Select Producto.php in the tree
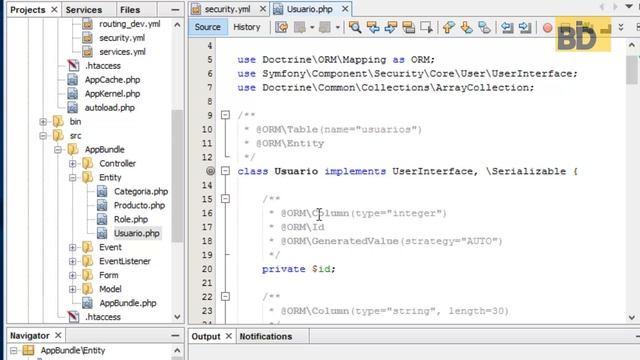 (x=139, y=205)
